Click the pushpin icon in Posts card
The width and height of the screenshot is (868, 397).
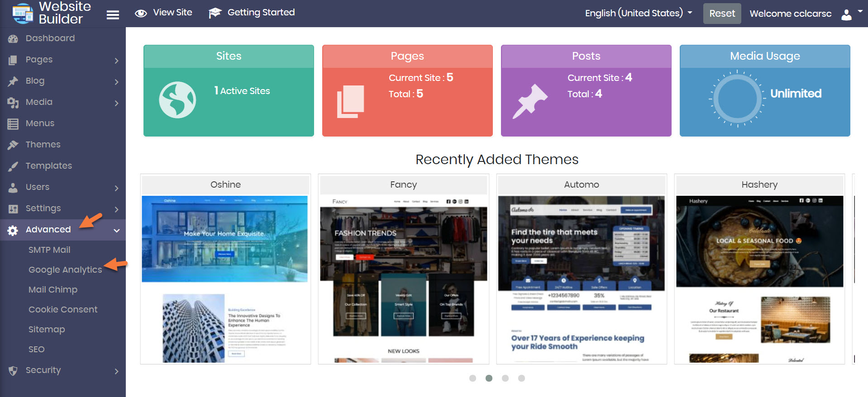coord(529,101)
